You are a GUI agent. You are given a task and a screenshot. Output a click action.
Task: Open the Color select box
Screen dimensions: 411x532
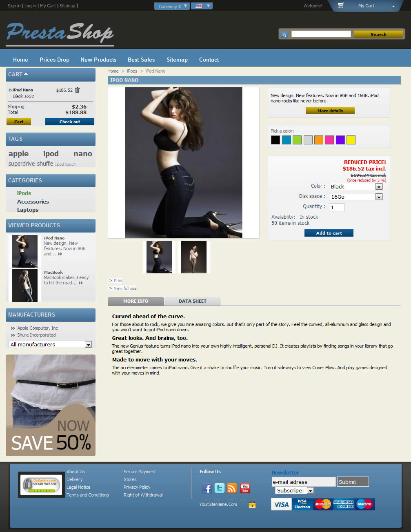click(355, 186)
